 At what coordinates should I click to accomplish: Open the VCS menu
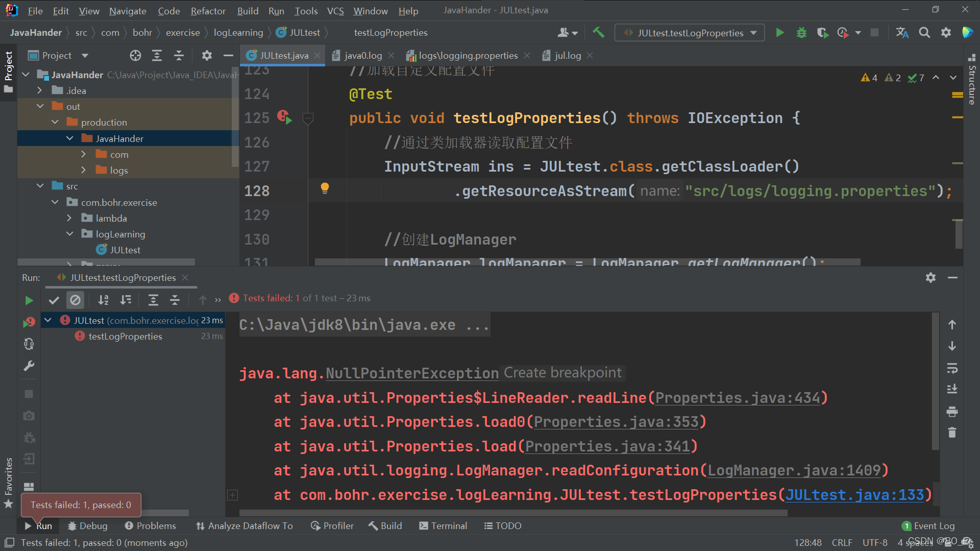pos(335,11)
